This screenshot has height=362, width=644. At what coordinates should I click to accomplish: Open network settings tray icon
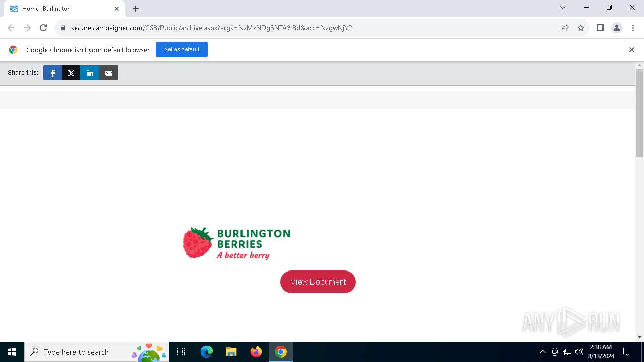click(567, 352)
